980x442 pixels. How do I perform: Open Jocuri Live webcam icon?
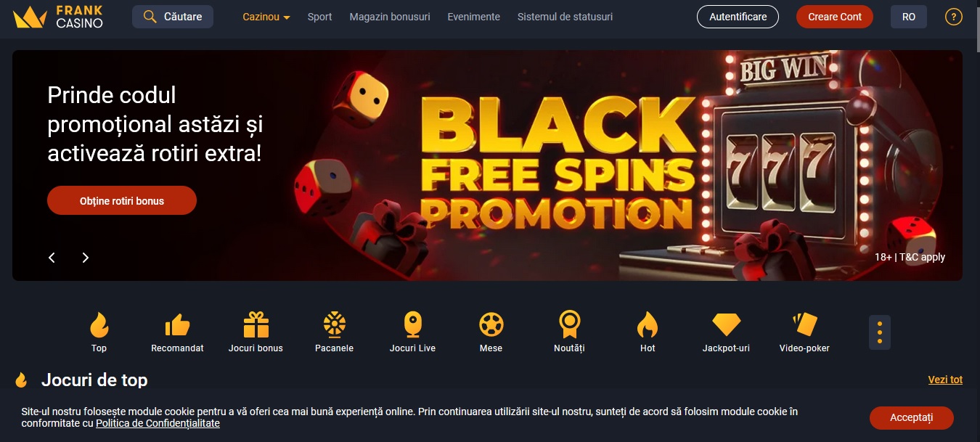coord(412,324)
